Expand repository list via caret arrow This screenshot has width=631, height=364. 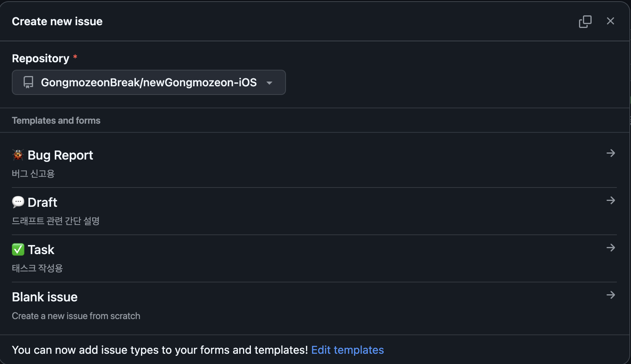click(x=269, y=83)
